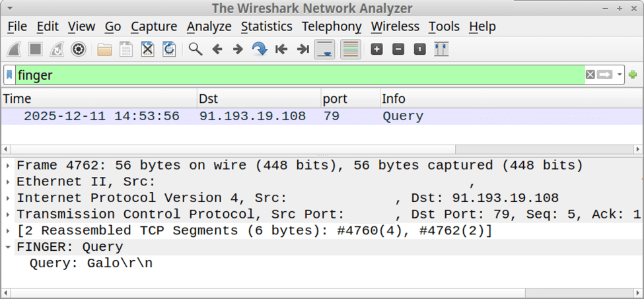This screenshot has width=644, height=299.
Task: Toggle auto-scroll during live capture
Action: (324, 50)
